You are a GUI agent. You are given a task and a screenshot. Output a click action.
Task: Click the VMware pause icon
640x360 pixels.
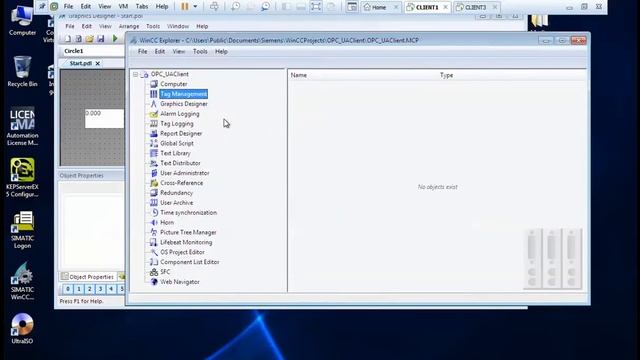tap(185, 7)
